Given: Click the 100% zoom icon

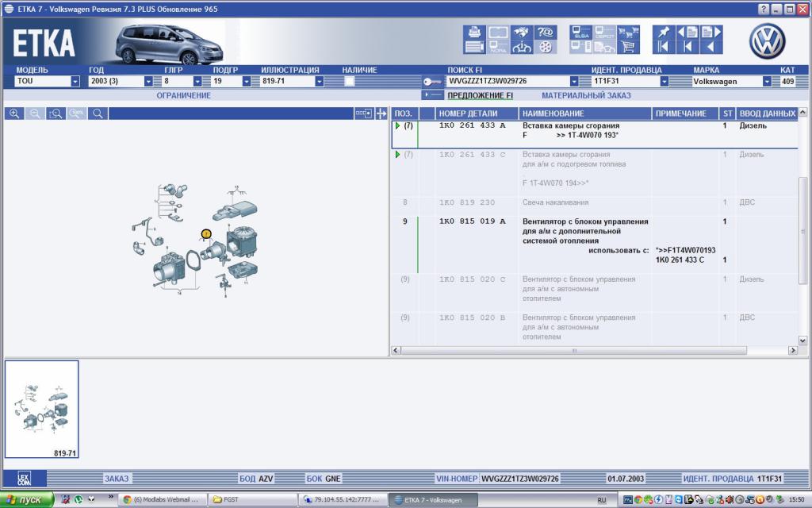Looking at the screenshot, I should click(x=77, y=114).
